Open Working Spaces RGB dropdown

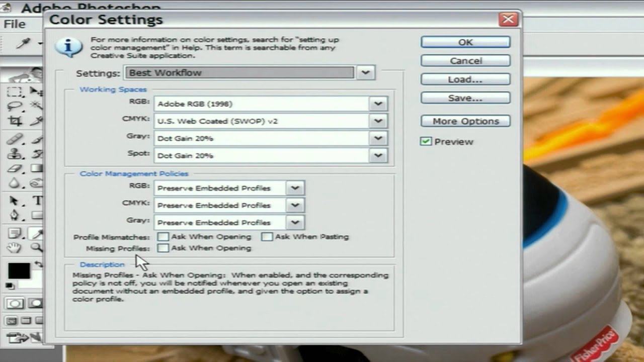click(x=378, y=104)
